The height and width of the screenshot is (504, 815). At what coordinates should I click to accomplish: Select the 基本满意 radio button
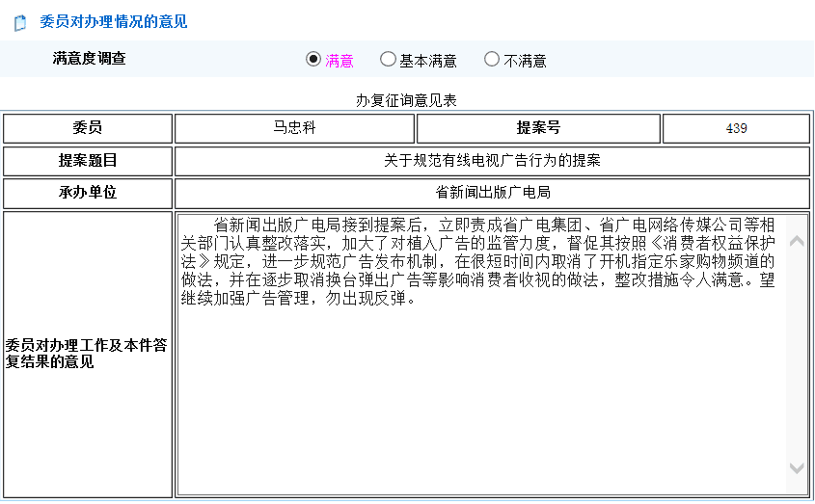coord(387,59)
